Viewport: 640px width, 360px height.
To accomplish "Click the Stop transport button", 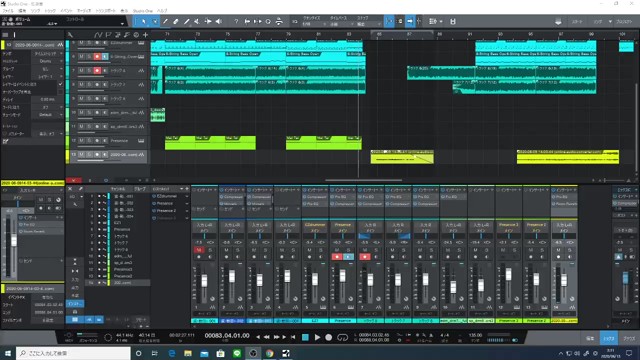I will pos(305,337).
